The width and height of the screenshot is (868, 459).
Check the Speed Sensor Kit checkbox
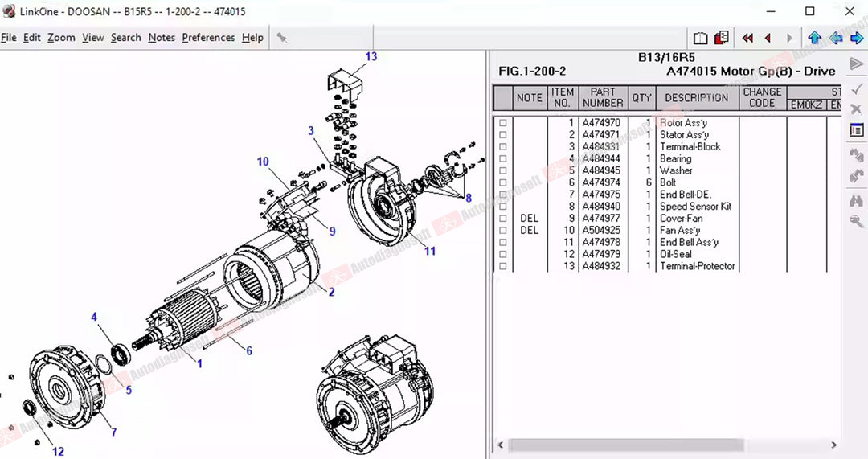coord(502,207)
